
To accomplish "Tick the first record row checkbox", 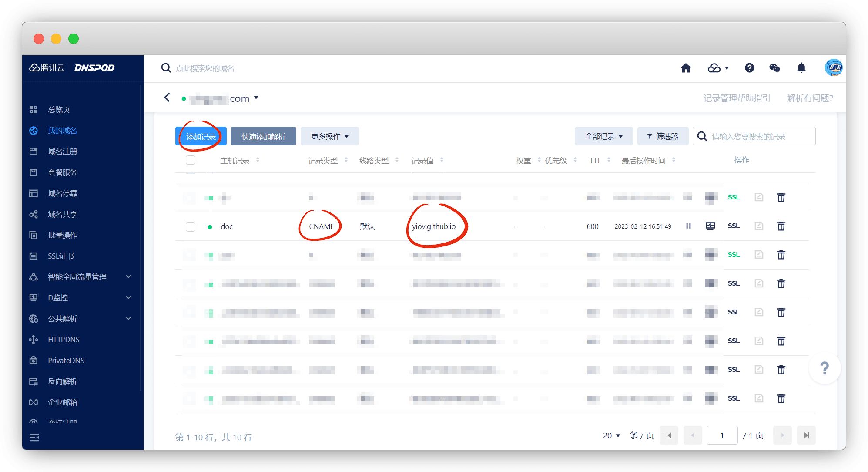I will pyautogui.click(x=189, y=197).
